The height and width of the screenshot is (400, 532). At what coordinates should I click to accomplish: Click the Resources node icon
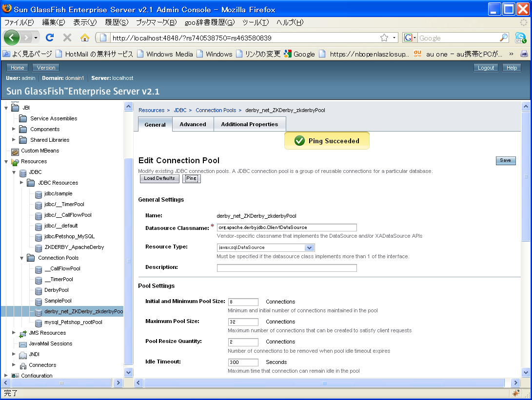pos(15,162)
